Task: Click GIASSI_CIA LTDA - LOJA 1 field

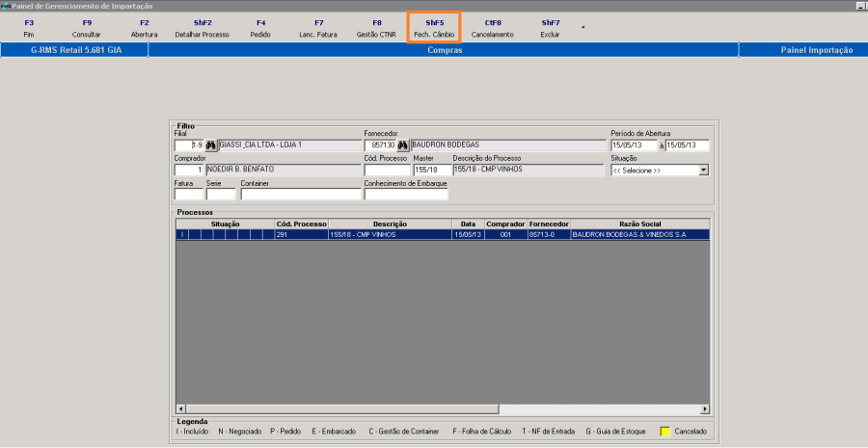Action: 290,145
